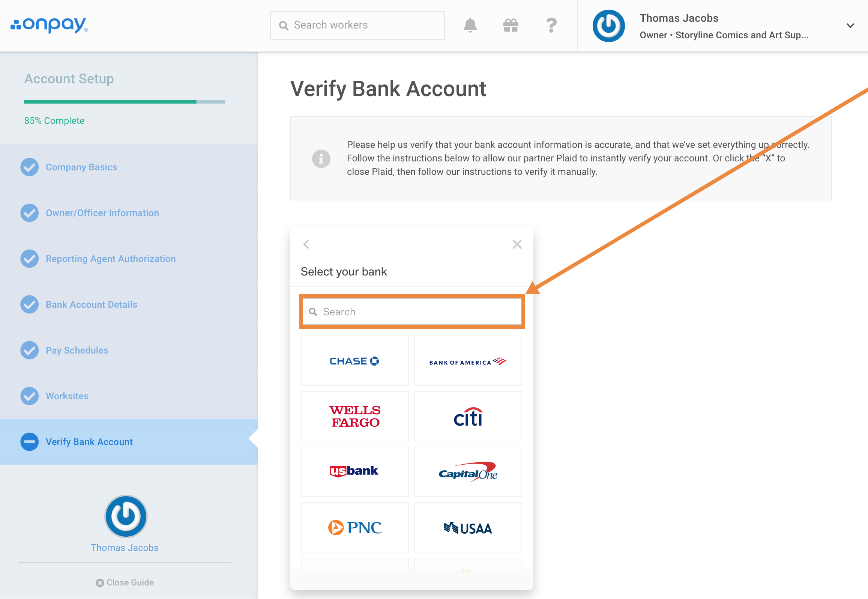Expand the Verify Bank Account step indicator
This screenshot has width=868, height=599.
pyautogui.click(x=30, y=441)
